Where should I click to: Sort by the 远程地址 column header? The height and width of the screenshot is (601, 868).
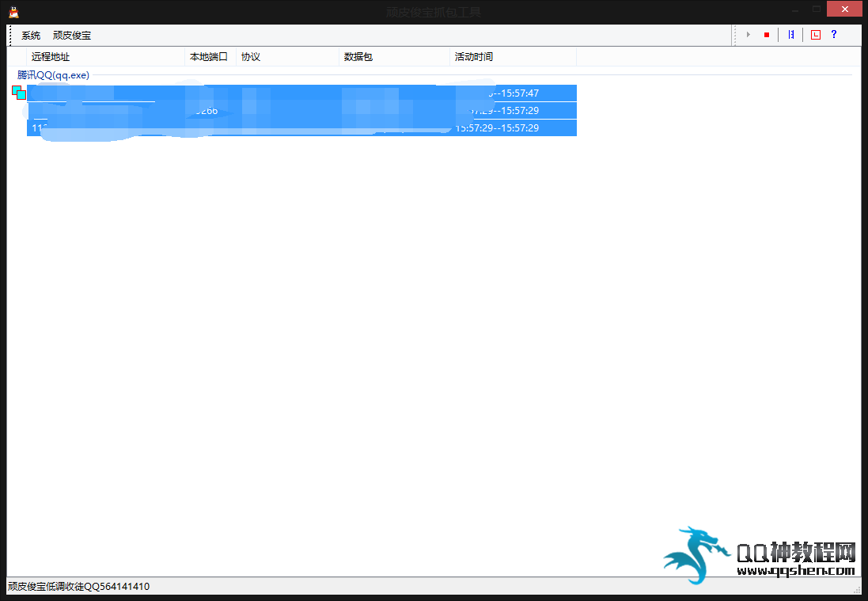tap(105, 56)
